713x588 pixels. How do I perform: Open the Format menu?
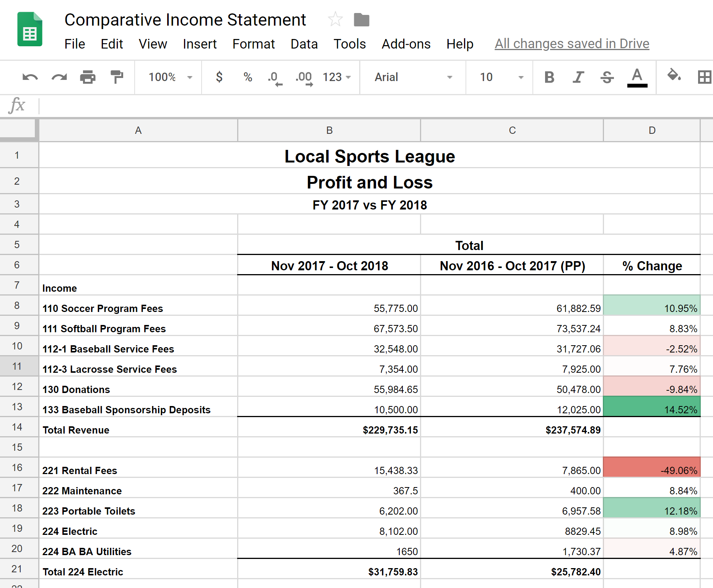(254, 44)
